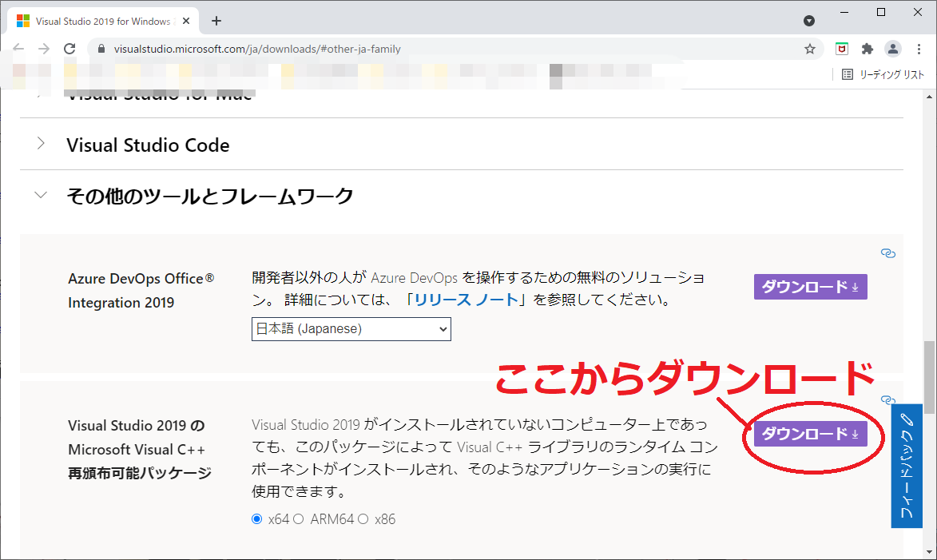Click scrollbar up arrow
The height and width of the screenshot is (560, 937).
pyautogui.click(x=929, y=96)
